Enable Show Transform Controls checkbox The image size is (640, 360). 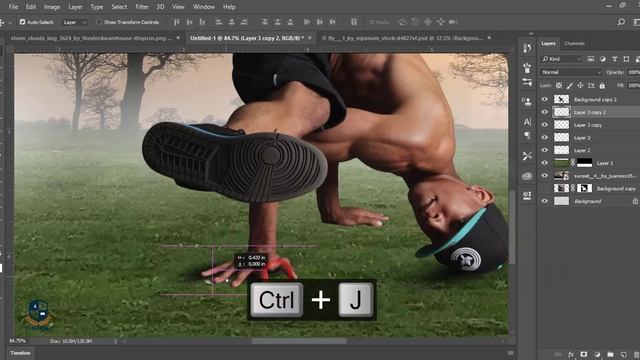coord(99,22)
